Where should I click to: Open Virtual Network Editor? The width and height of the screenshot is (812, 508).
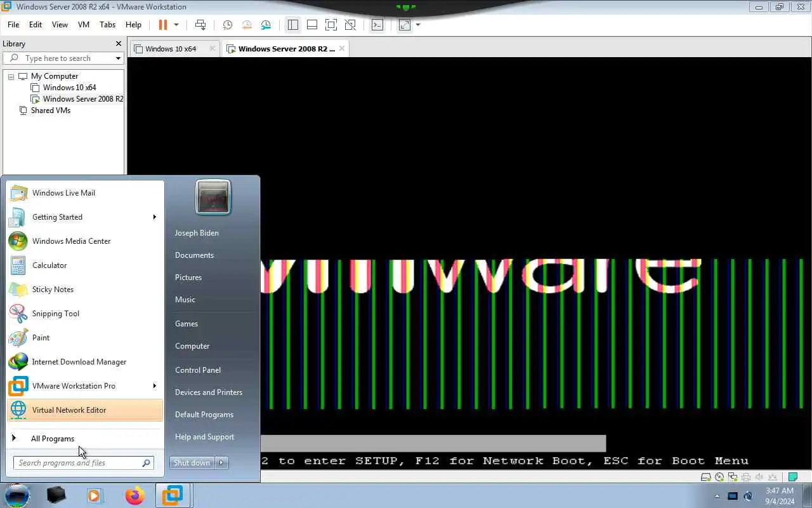click(x=85, y=410)
